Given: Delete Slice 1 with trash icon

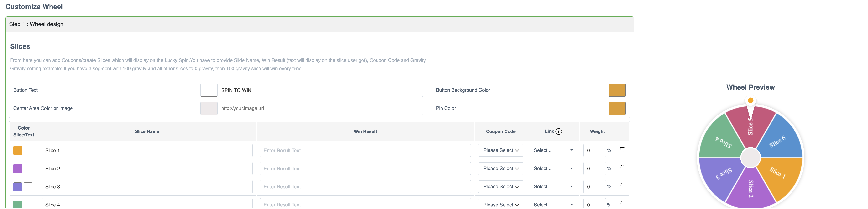Looking at the screenshot, I should click(622, 150).
